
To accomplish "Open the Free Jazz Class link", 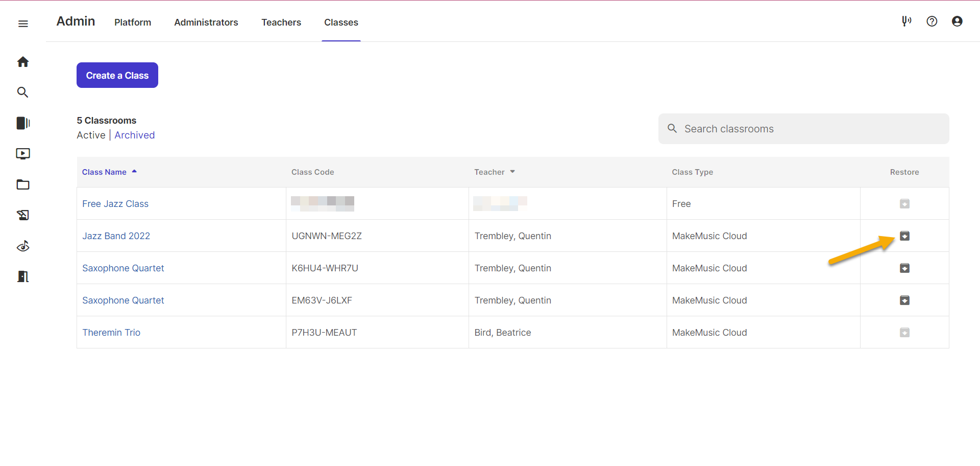I will tap(115, 204).
